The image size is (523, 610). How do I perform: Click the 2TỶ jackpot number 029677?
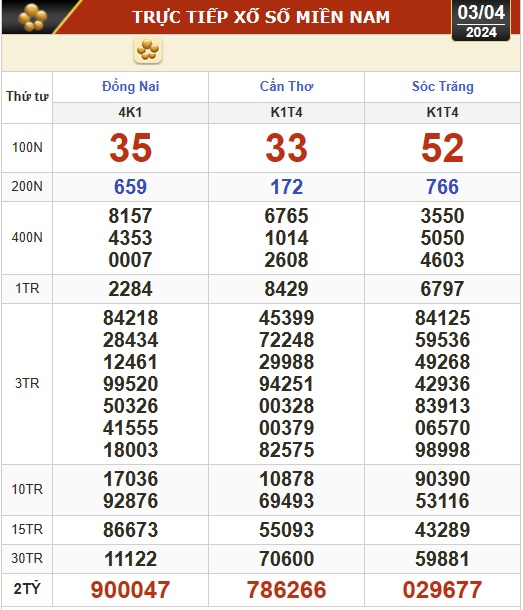(442, 589)
